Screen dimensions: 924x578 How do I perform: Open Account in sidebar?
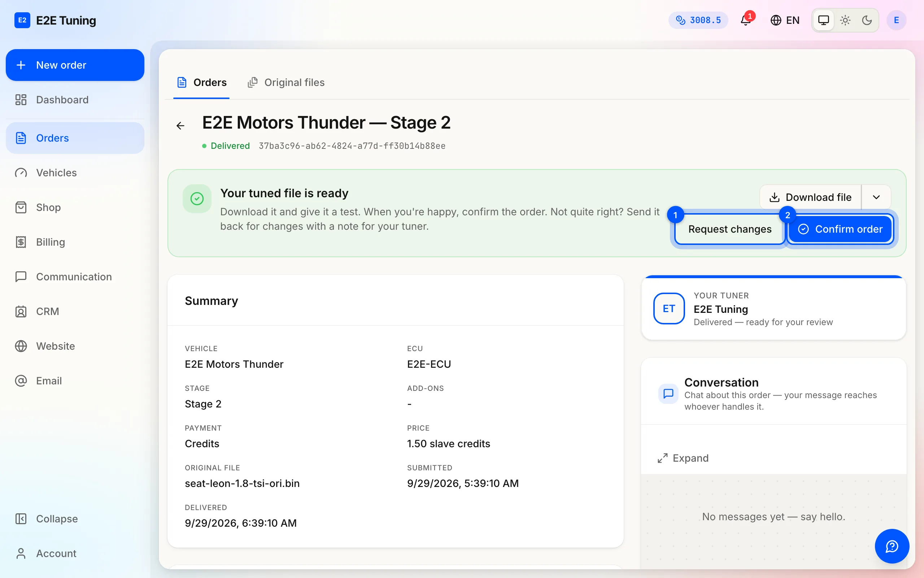pyautogui.click(x=75, y=553)
